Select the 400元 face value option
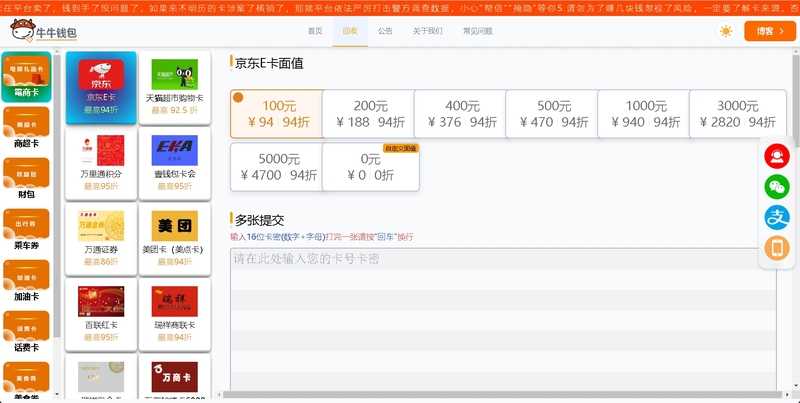Image resolution: width=800 pixels, height=403 pixels. click(x=461, y=114)
